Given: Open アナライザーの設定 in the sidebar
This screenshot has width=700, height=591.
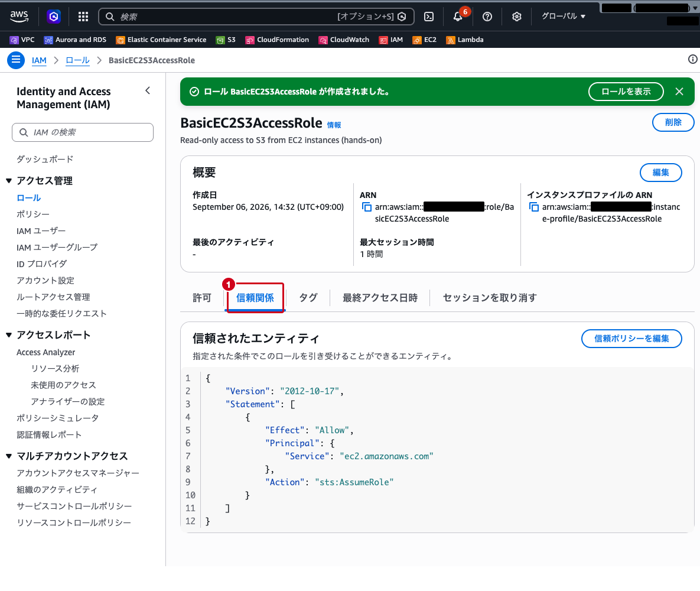Looking at the screenshot, I should click(67, 402).
